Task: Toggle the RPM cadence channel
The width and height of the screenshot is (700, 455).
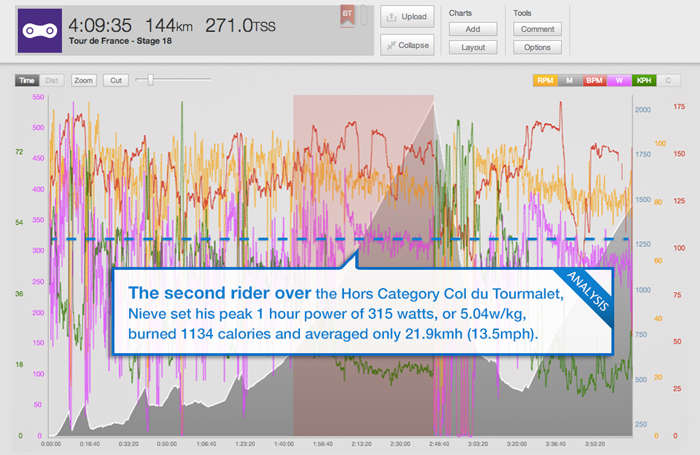Action: pos(545,80)
